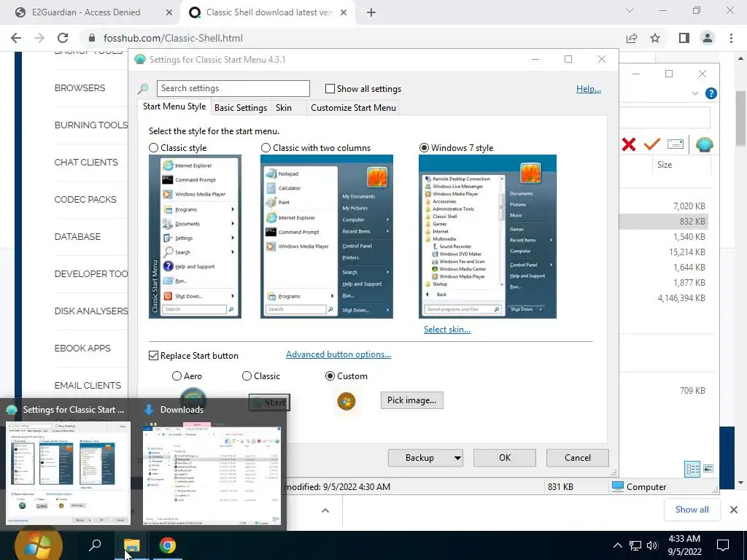Click the Classic Shell shell icon in Downloads toolbar
The image size is (747, 560).
[x=704, y=144]
